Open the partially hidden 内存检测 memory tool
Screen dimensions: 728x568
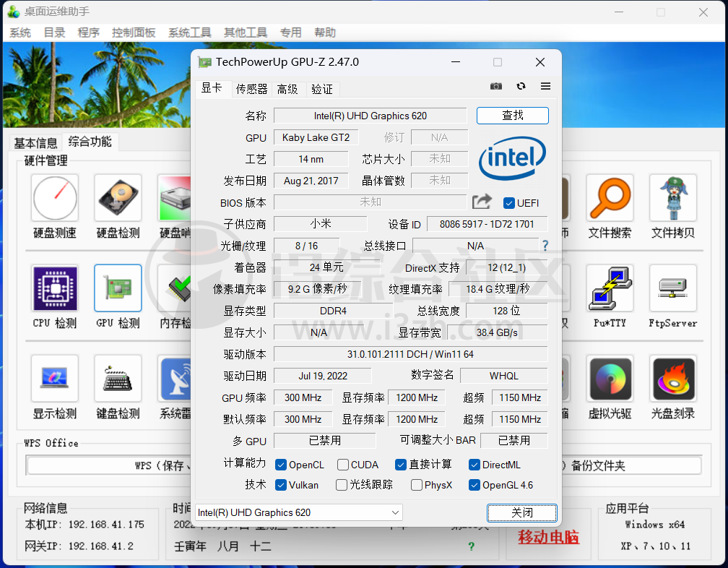click(175, 288)
